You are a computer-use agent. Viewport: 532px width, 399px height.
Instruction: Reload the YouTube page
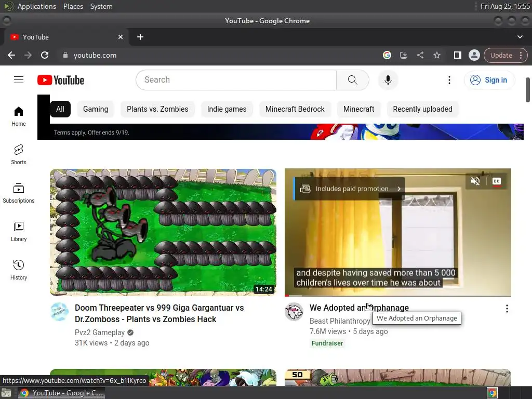[45, 55]
